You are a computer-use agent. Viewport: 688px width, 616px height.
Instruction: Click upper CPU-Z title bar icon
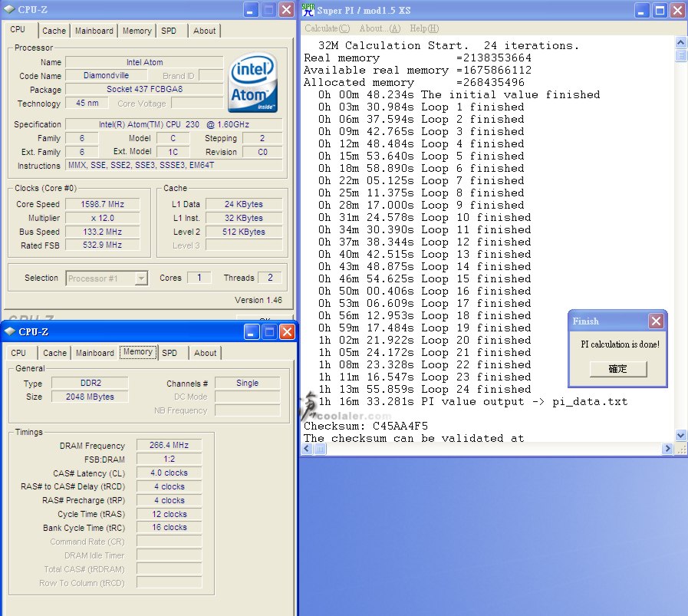(x=9, y=9)
